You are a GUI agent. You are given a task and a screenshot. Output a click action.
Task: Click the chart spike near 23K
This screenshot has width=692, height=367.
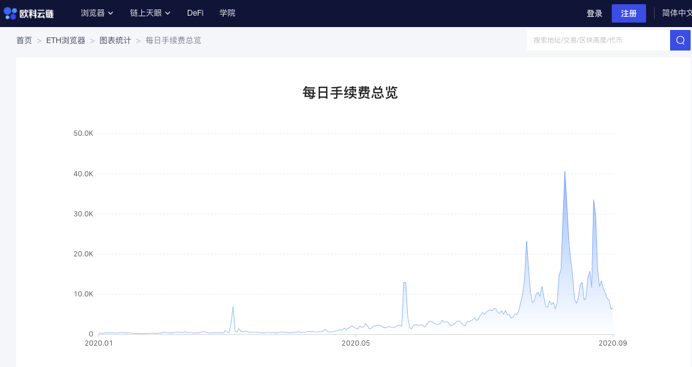[x=526, y=242]
